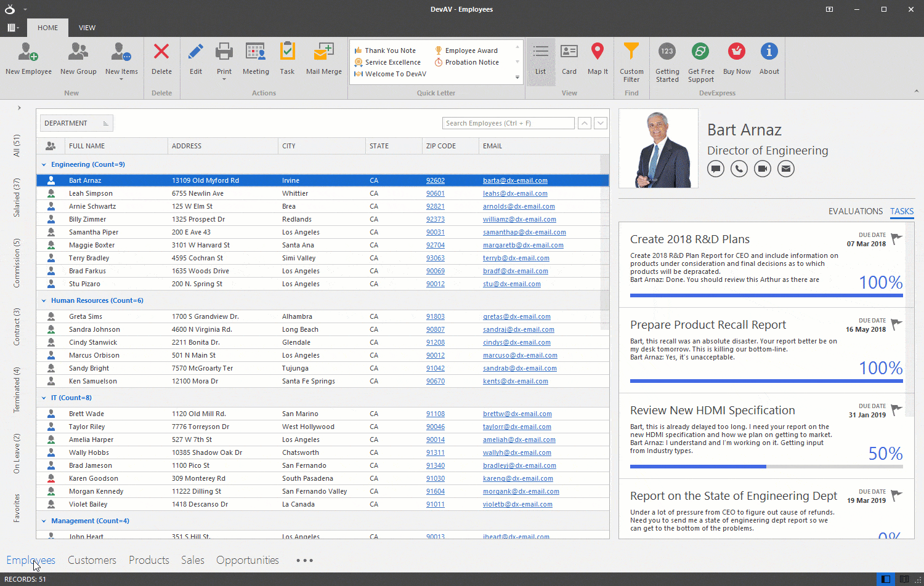This screenshot has width=924, height=586.
Task: Start a Mail Merge
Action: (x=323, y=60)
